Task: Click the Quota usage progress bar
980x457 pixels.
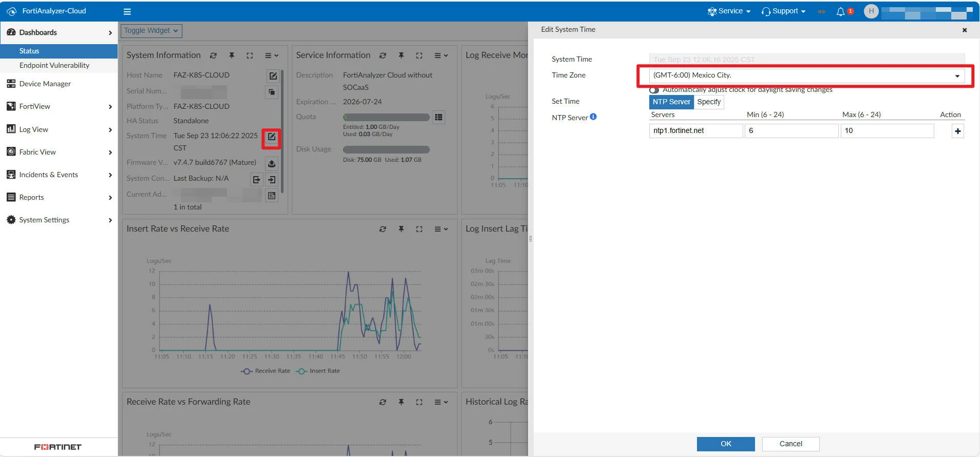Action: pos(386,117)
